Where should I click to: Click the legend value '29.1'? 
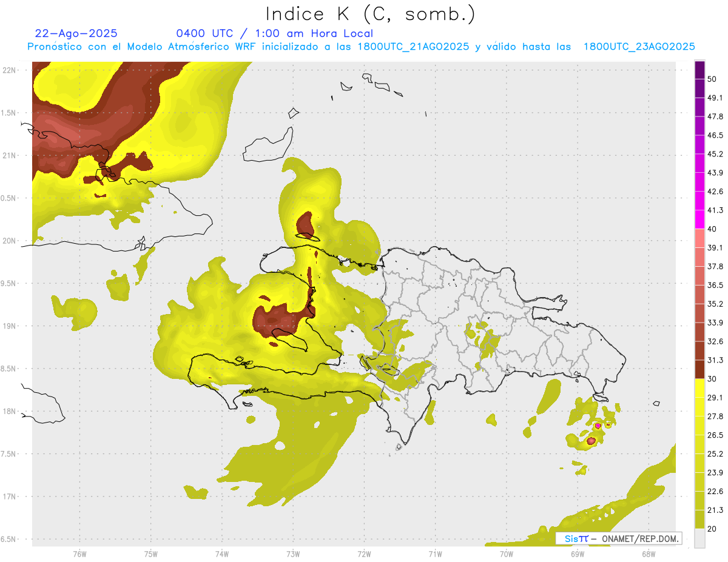[x=715, y=398]
